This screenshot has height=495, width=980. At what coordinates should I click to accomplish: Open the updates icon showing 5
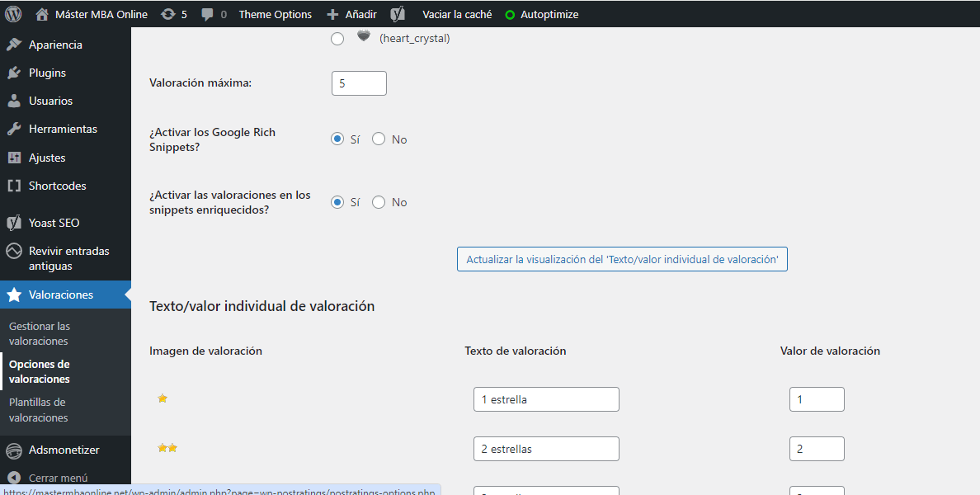point(168,14)
